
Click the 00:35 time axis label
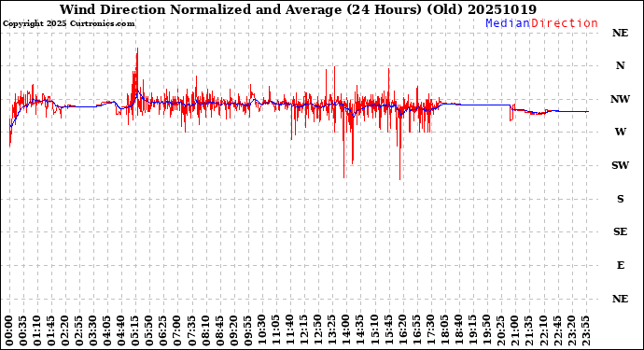coord(23,331)
